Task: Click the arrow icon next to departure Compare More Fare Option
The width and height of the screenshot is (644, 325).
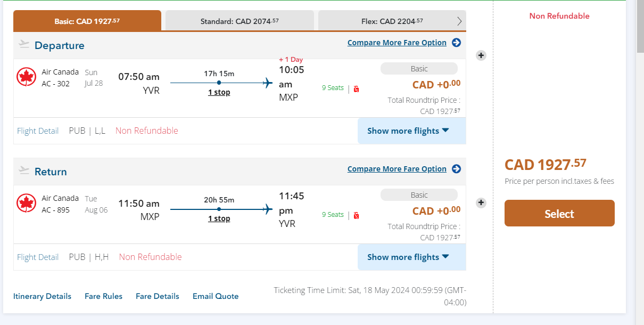Action: [456, 43]
